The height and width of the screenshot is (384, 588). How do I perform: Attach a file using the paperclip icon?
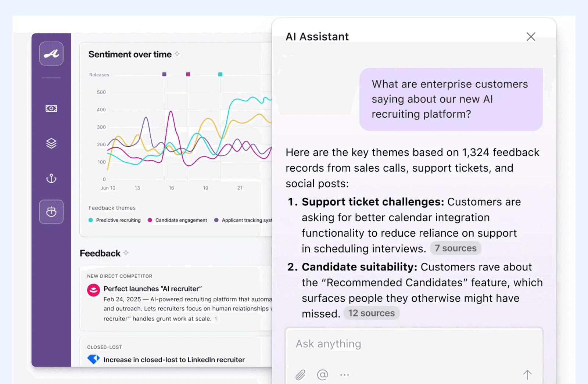pos(301,374)
